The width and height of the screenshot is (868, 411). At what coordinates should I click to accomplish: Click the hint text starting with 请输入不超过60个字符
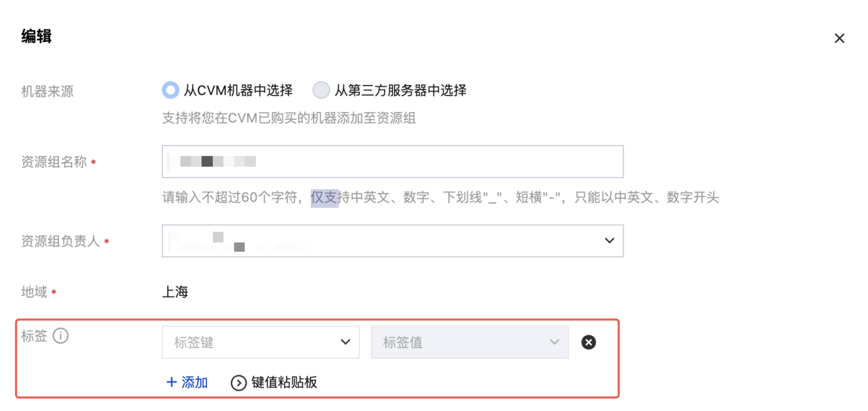440,197
